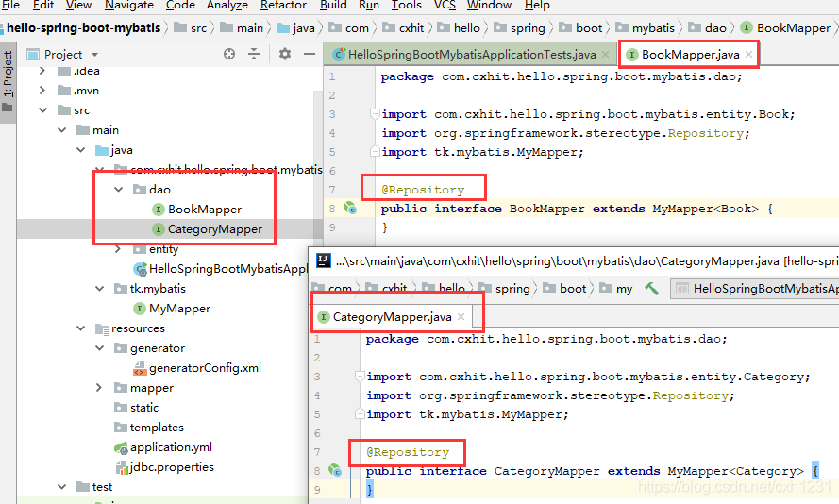Click the green build hammer icon
839x504 pixels.
point(651,289)
